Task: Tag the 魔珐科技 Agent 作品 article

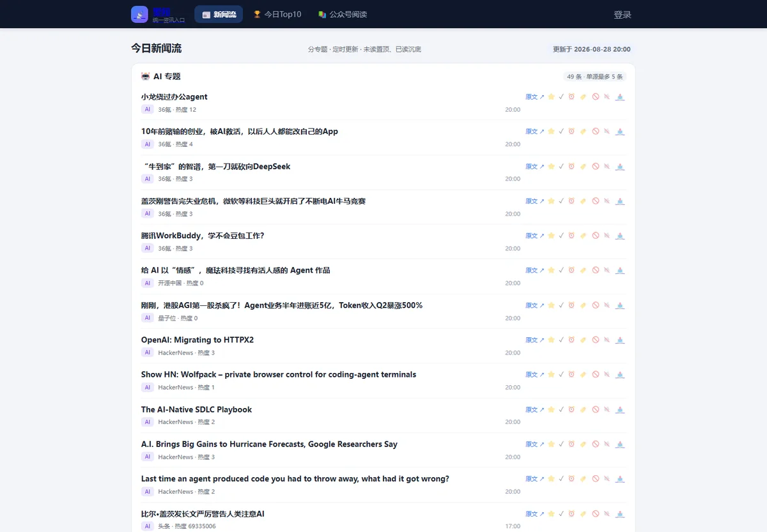Action: (x=583, y=270)
